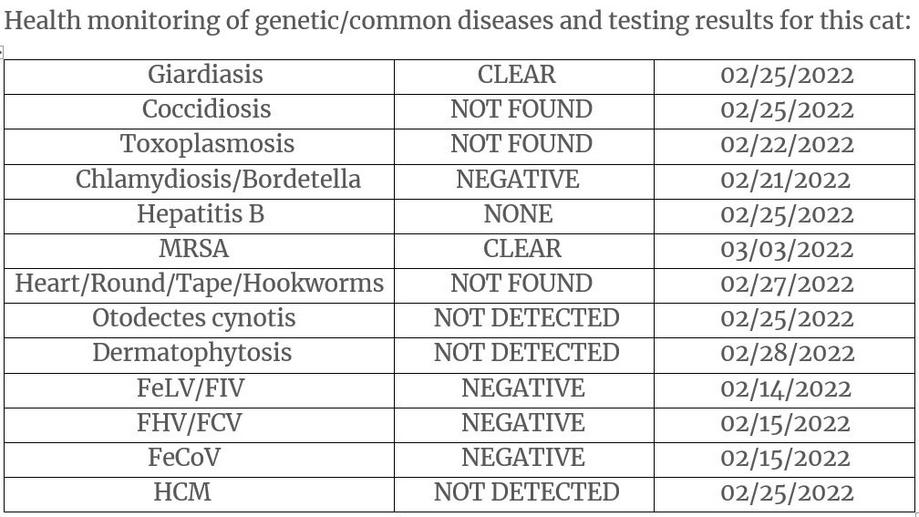Click the CLEAR result in the Giardiasis row
This screenshot has height=517, width=919.
click(x=516, y=75)
